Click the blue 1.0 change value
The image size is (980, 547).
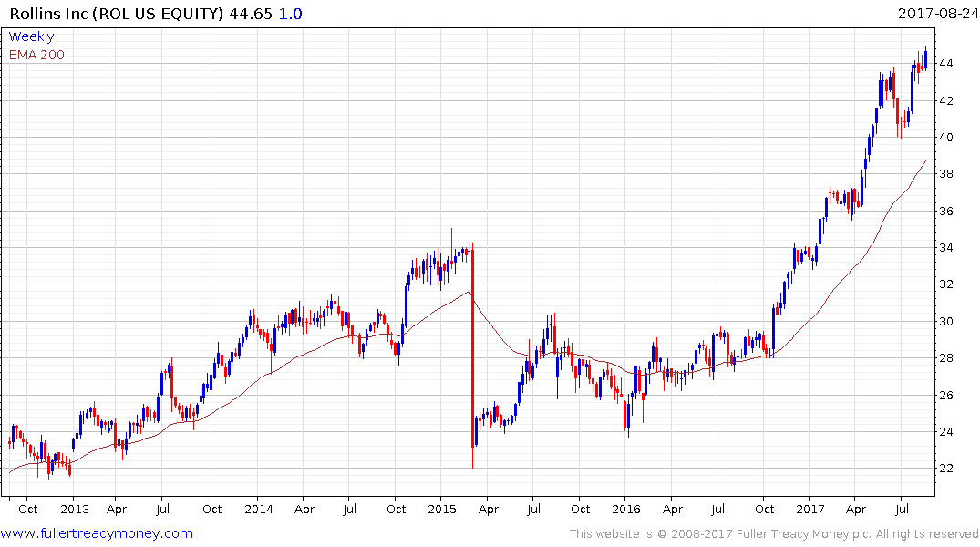pyautogui.click(x=290, y=14)
